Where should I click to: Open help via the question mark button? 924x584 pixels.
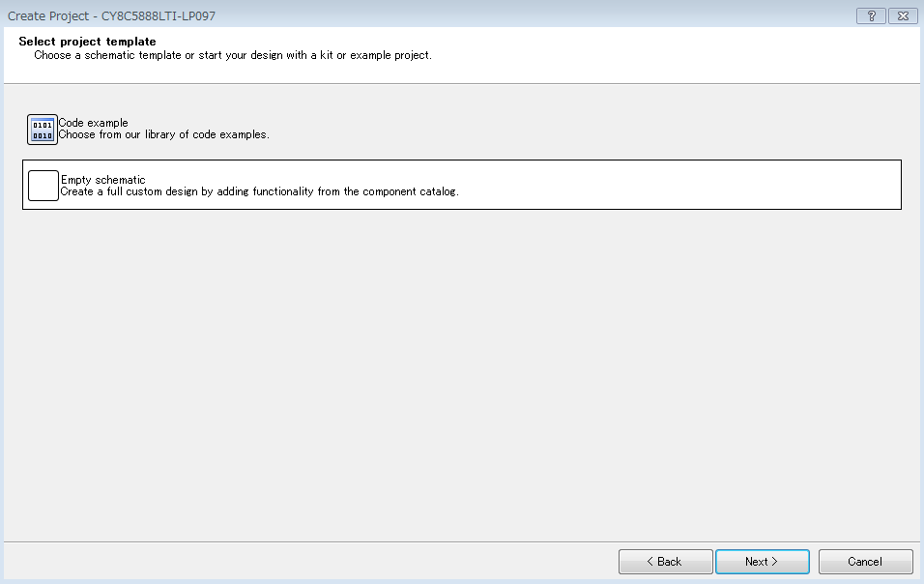(871, 15)
